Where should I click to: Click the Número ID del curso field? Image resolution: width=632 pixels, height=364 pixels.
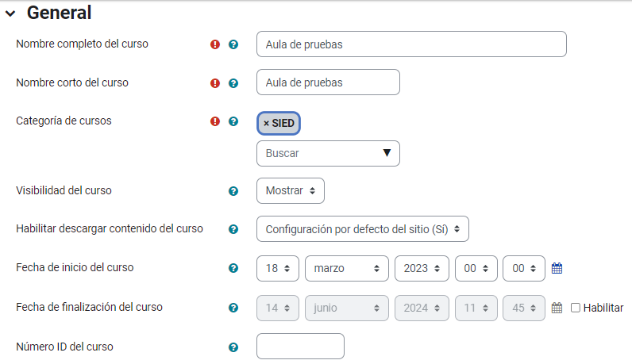pos(300,347)
